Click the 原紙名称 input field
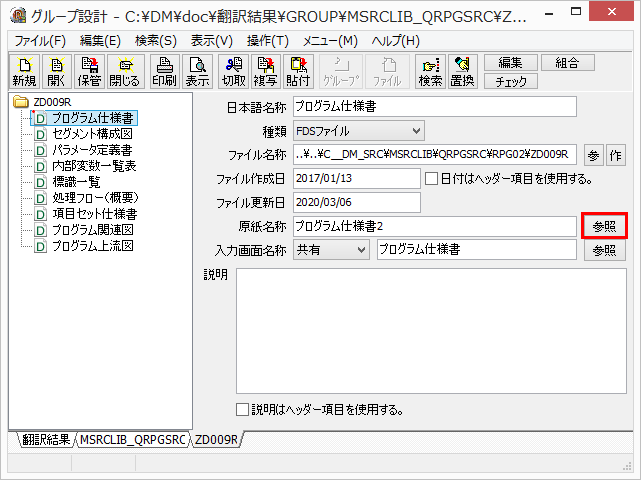 coord(435,226)
